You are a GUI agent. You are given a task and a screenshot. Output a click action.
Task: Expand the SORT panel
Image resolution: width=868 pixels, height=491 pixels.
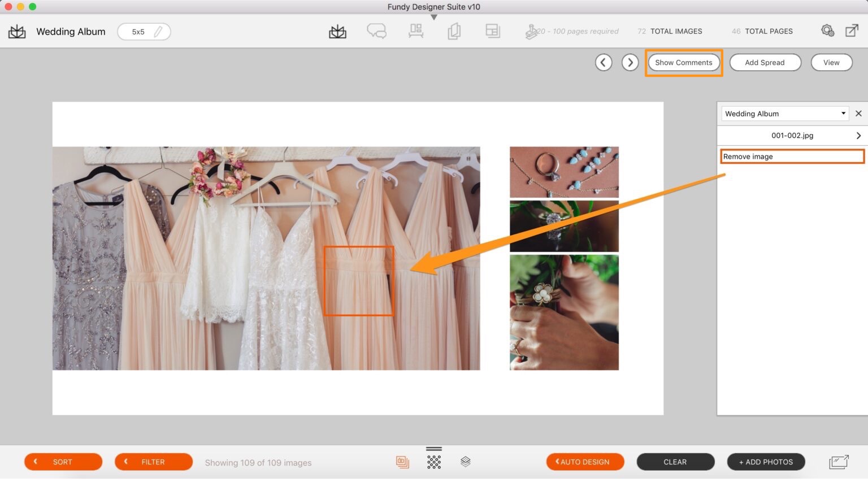point(63,462)
